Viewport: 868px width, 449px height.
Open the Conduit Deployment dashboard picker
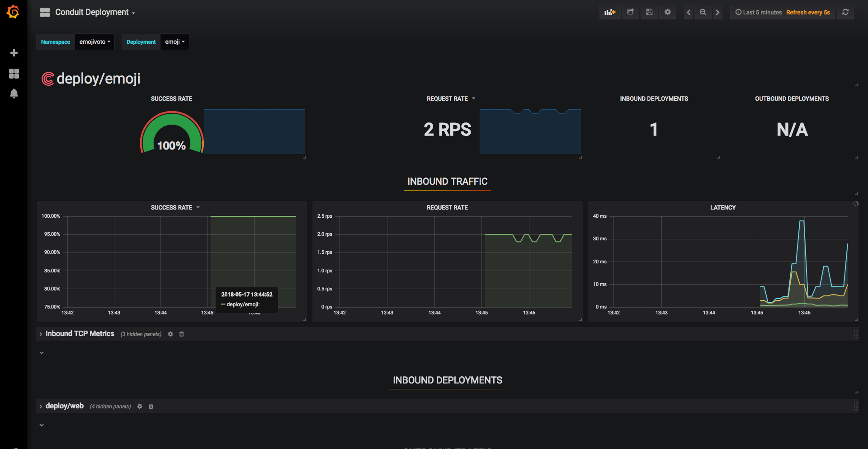point(95,12)
